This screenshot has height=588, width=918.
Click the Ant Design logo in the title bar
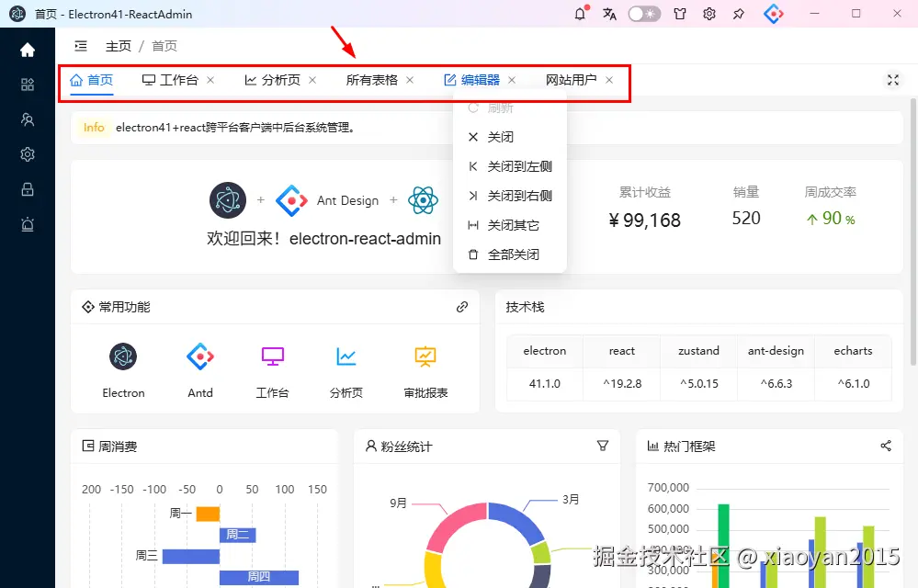coord(774,14)
